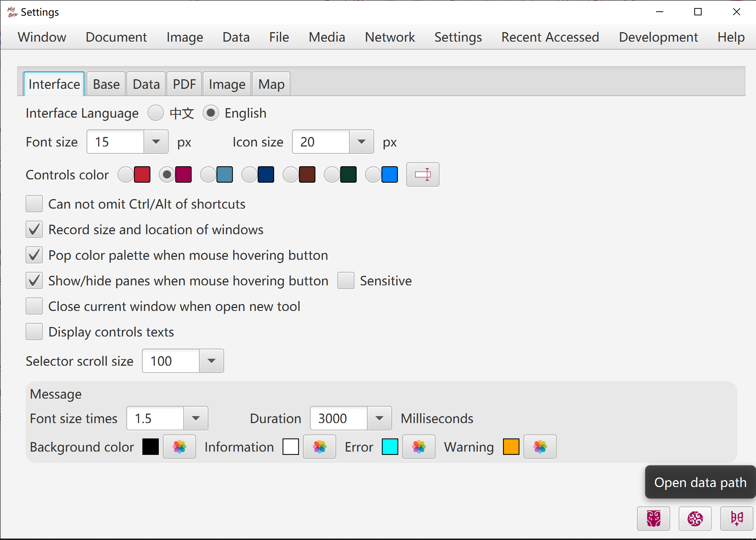Click the Selector scroll size field
756x540 pixels.
pos(171,361)
